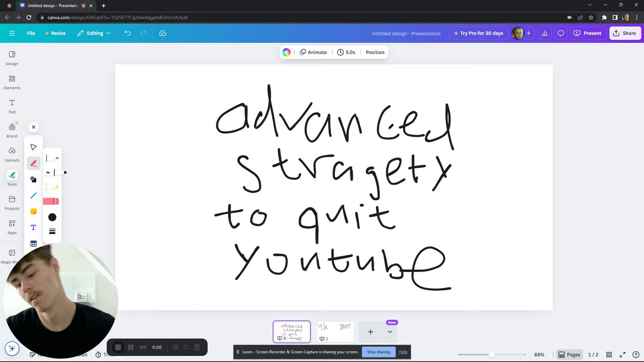Click the Share button

624,33
